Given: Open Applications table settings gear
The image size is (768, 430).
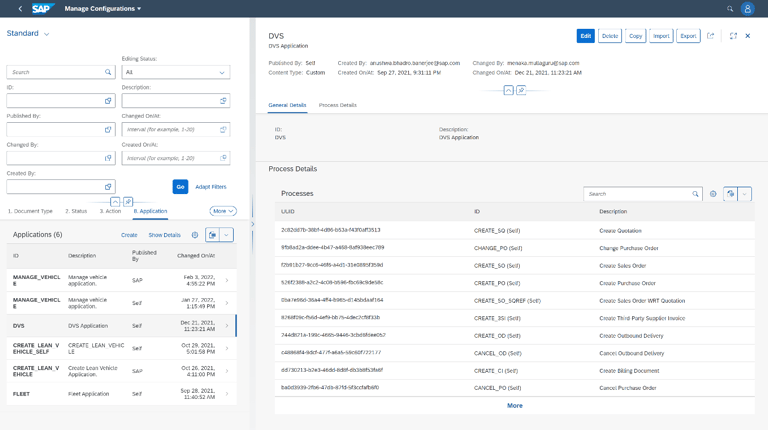Looking at the screenshot, I should 195,235.
